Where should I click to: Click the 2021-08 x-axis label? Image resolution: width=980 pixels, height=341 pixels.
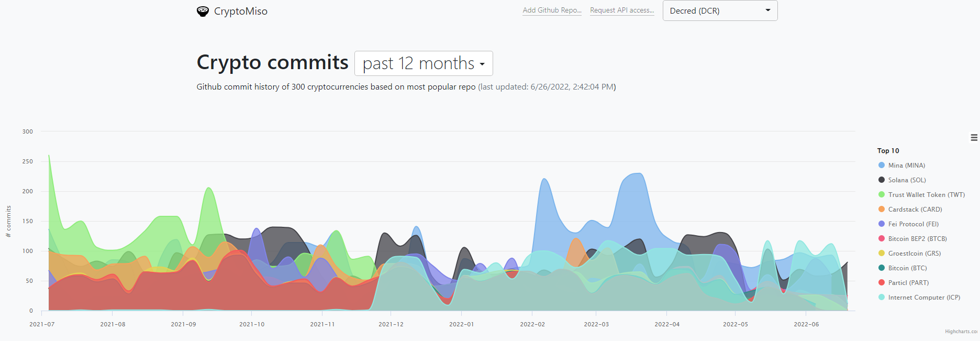pos(113,325)
